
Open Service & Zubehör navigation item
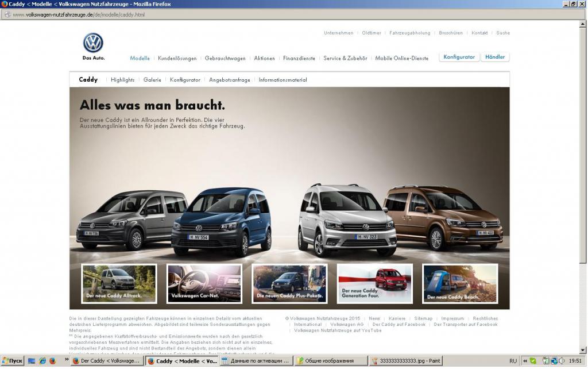tap(345, 58)
